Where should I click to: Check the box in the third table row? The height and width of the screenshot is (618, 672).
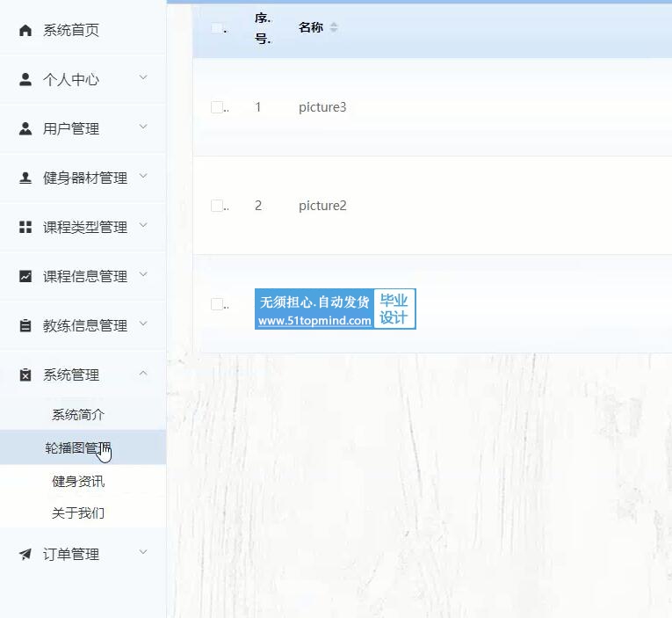pyautogui.click(x=217, y=304)
